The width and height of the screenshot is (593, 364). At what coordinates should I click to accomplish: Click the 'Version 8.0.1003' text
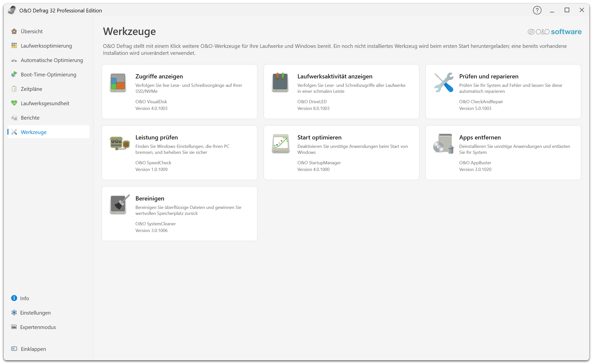click(313, 108)
